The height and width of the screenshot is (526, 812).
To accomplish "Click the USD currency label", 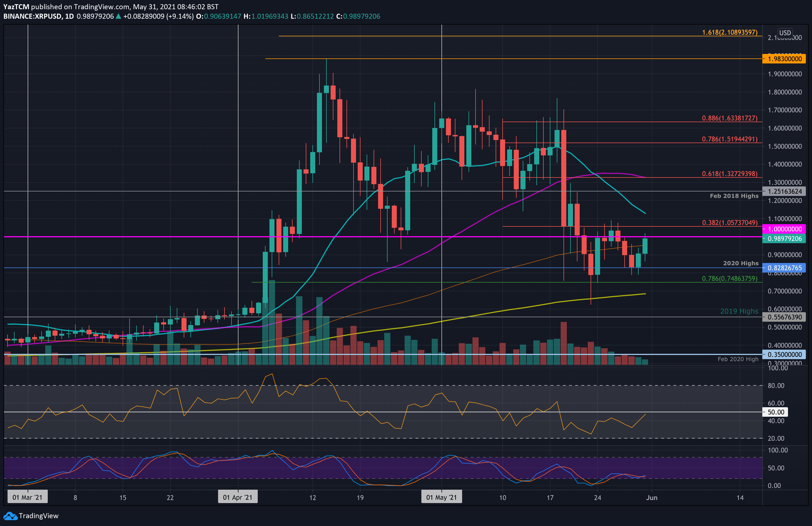I will (x=785, y=33).
